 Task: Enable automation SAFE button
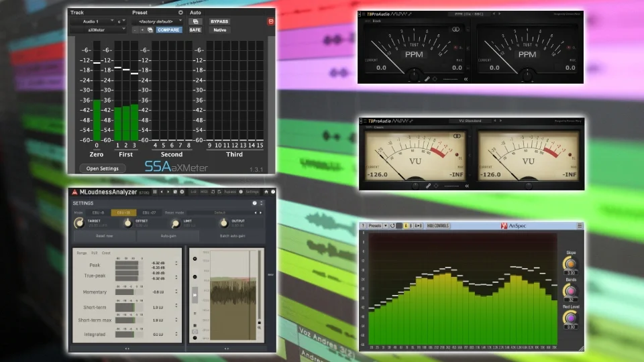(195, 30)
